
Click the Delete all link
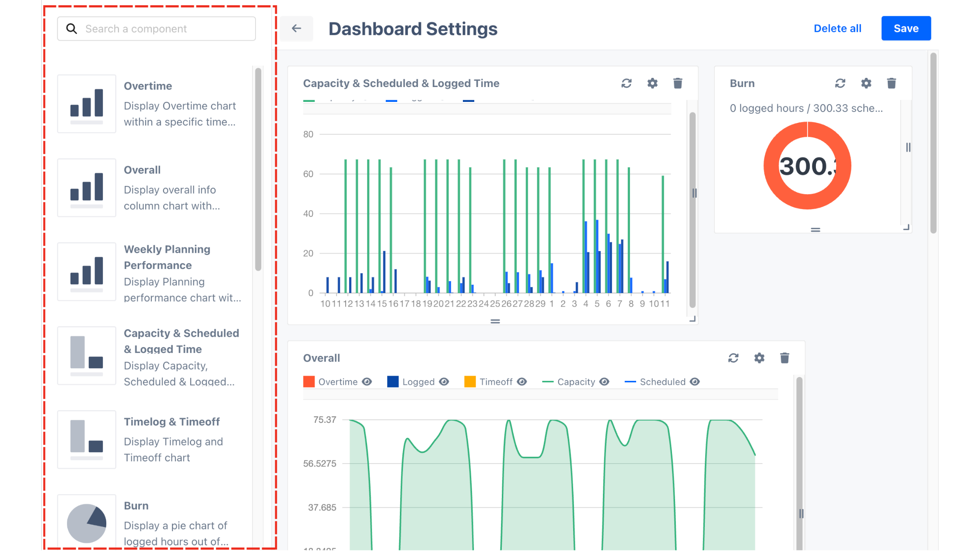point(837,28)
